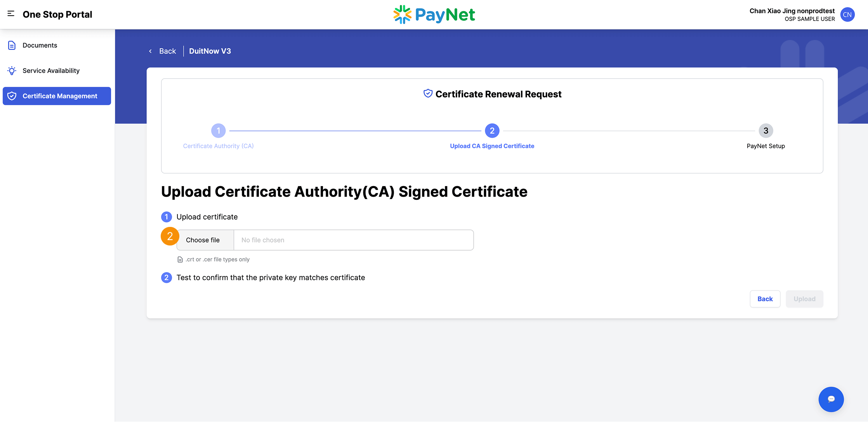
Task: Open the Documents sidebar icon
Action: coord(11,45)
